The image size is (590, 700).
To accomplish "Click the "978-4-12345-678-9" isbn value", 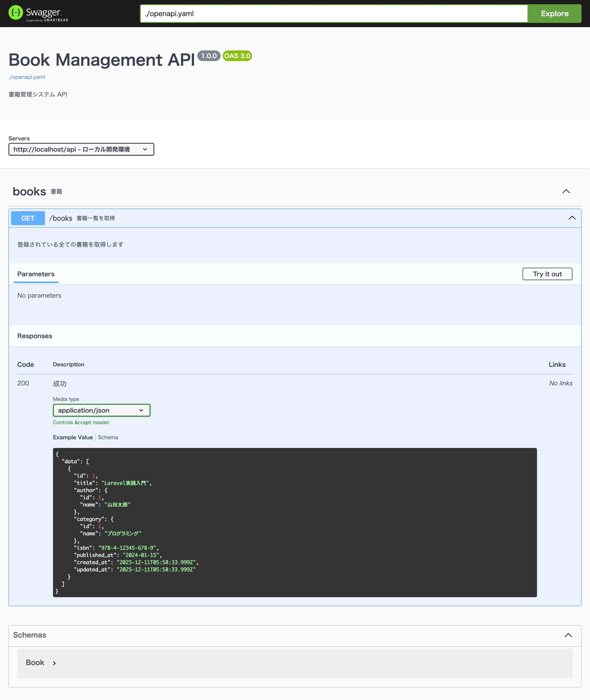I will [x=127, y=548].
